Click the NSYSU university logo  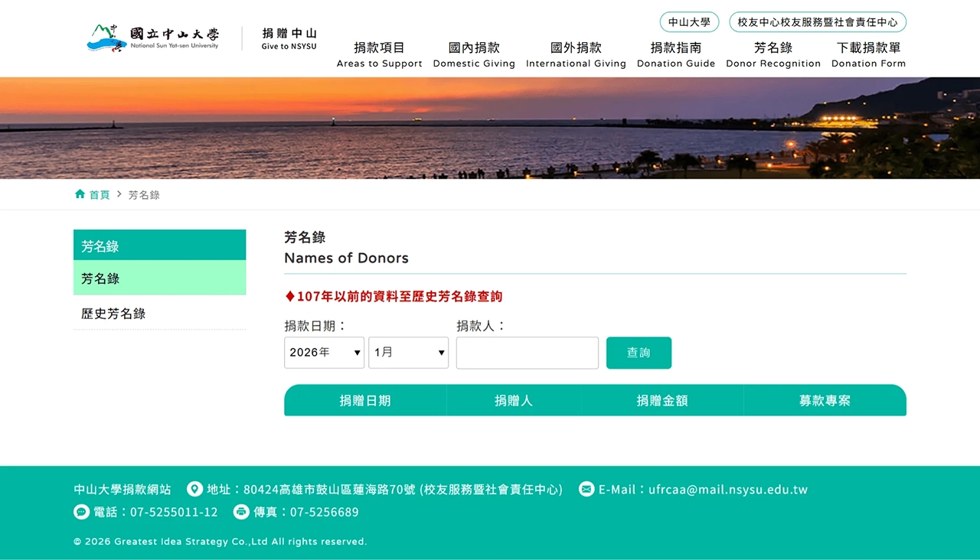153,38
